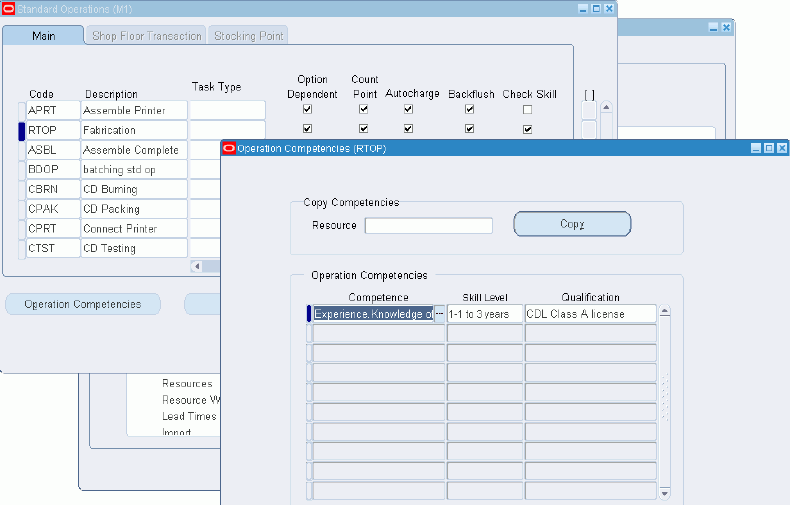Toggle Count Point checkbox for APRT
Screen dimensions: 790x505
point(363,109)
